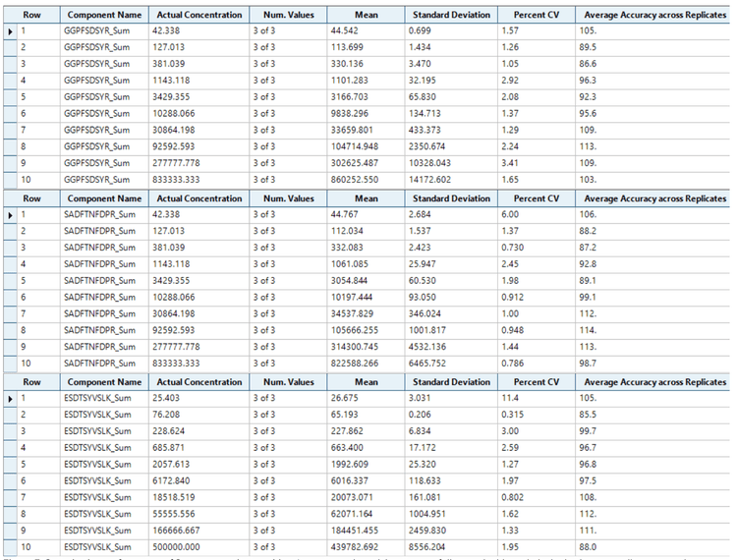Click Standard Deviation header in the SADFTNFDPR table
The width and height of the screenshot is (737, 560).
[451, 198]
